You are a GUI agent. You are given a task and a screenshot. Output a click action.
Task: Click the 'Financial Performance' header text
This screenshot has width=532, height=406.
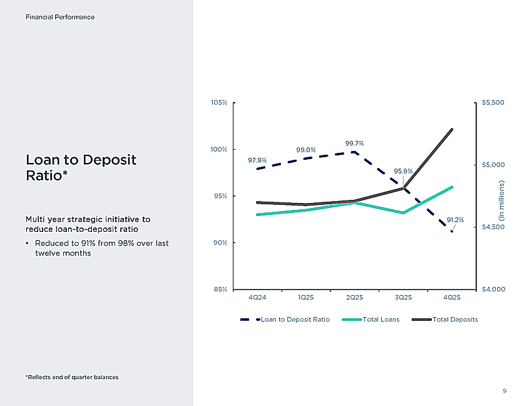tap(60, 17)
